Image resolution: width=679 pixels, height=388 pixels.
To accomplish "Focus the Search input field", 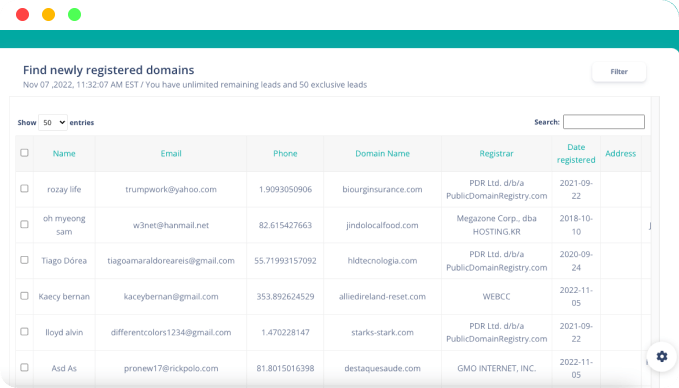I will click(604, 122).
